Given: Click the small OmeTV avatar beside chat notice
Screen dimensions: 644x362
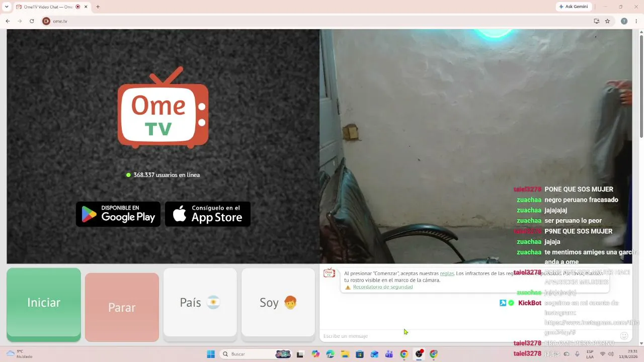Looking at the screenshot, I should [329, 273].
